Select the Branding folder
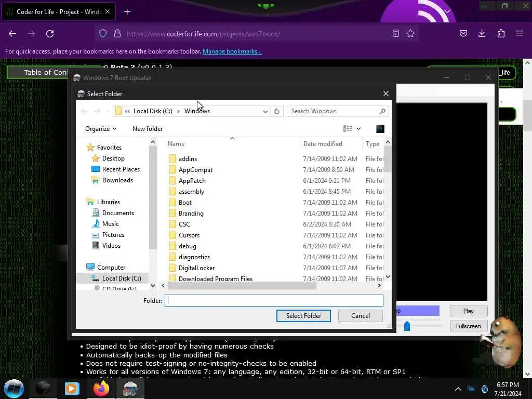Image resolution: width=532 pixels, height=399 pixels. [191, 214]
